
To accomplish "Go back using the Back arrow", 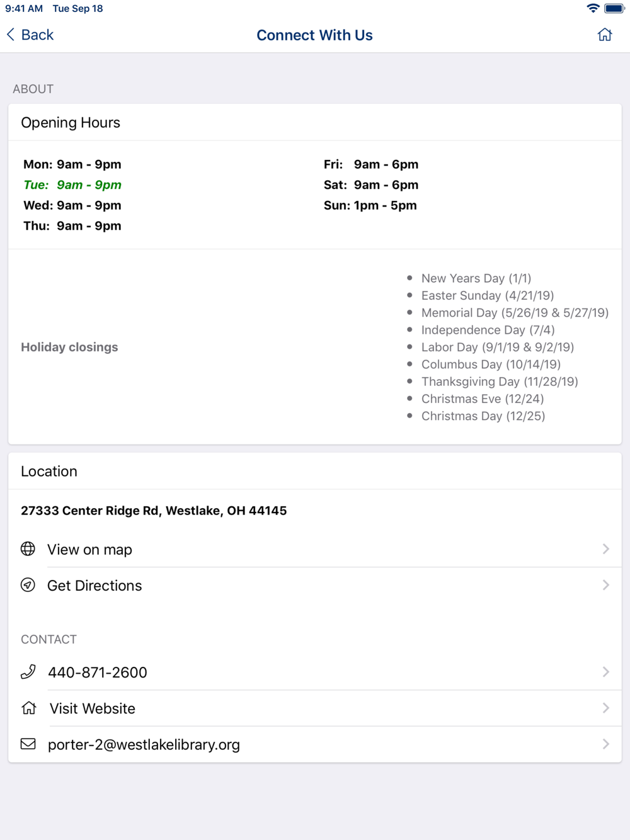I will [11, 35].
